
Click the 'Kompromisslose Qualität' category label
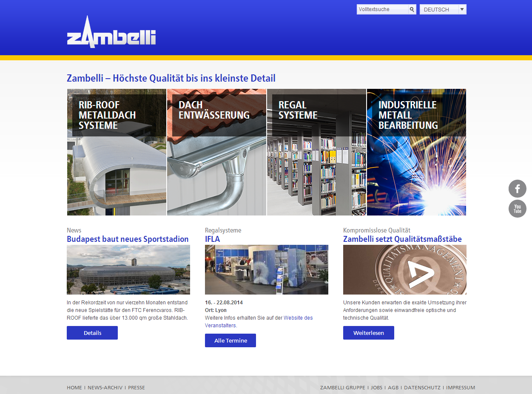pos(377,230)
